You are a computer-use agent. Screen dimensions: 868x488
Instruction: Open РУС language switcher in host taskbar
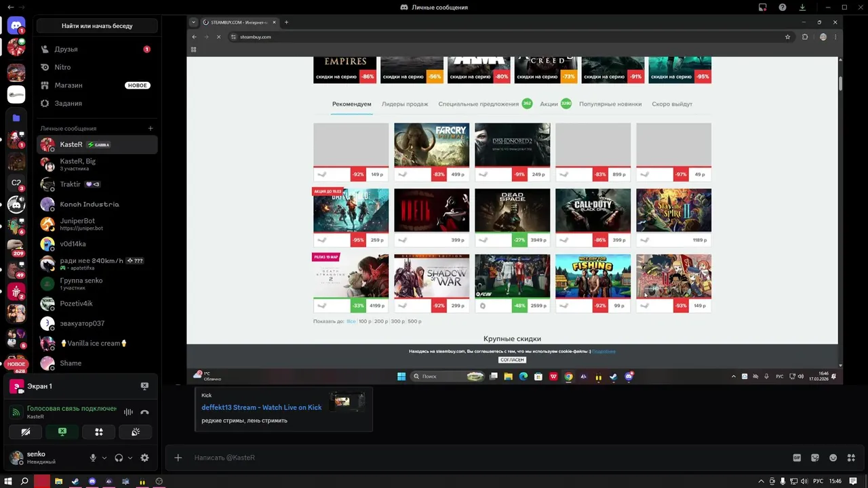click(x=818, y=481)
